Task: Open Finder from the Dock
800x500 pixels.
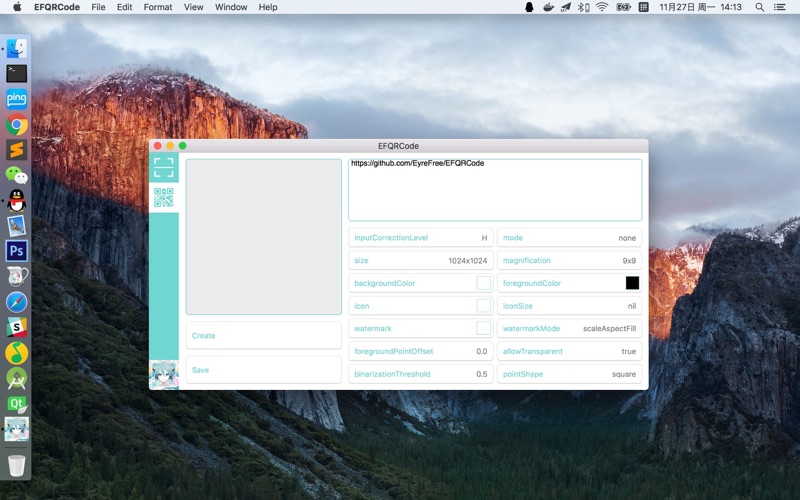Action: (16, 48)
